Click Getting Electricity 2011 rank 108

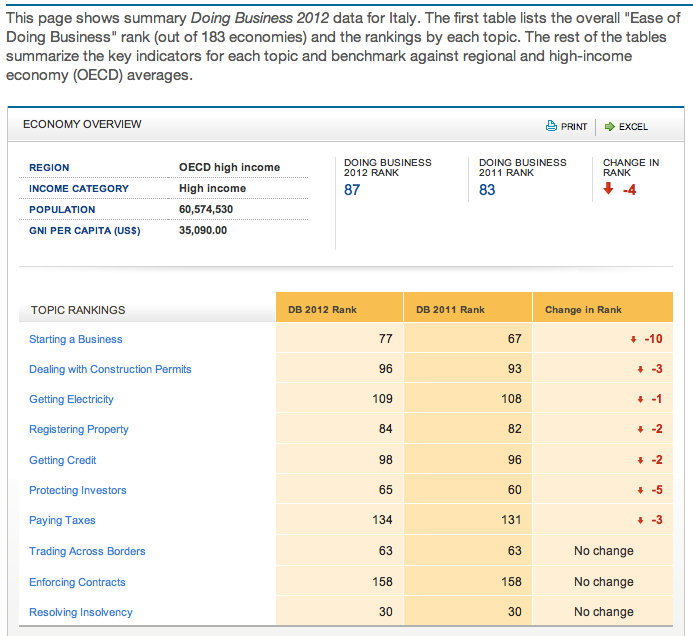click(511, 399)
